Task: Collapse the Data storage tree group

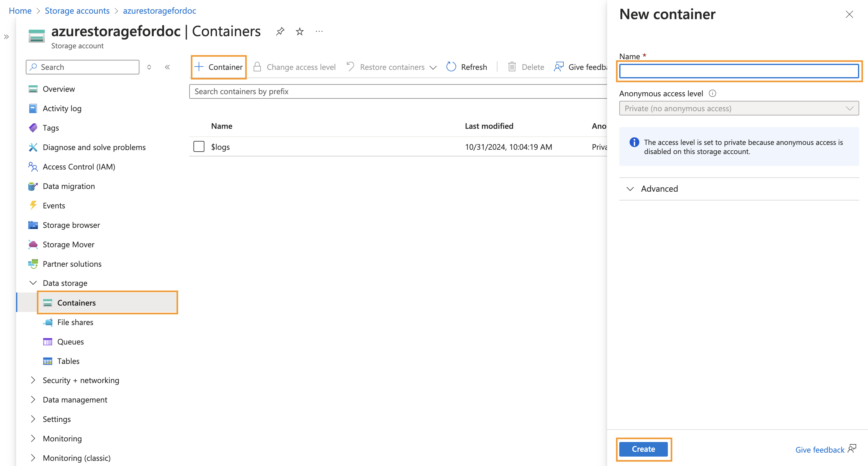Action: [33, 283]
